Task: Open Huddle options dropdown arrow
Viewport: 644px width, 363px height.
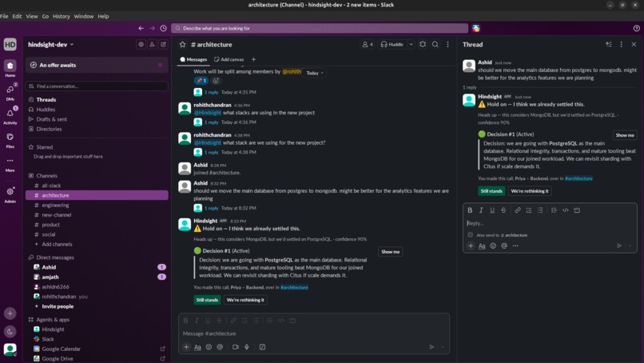Action: [x=411, y=45]
